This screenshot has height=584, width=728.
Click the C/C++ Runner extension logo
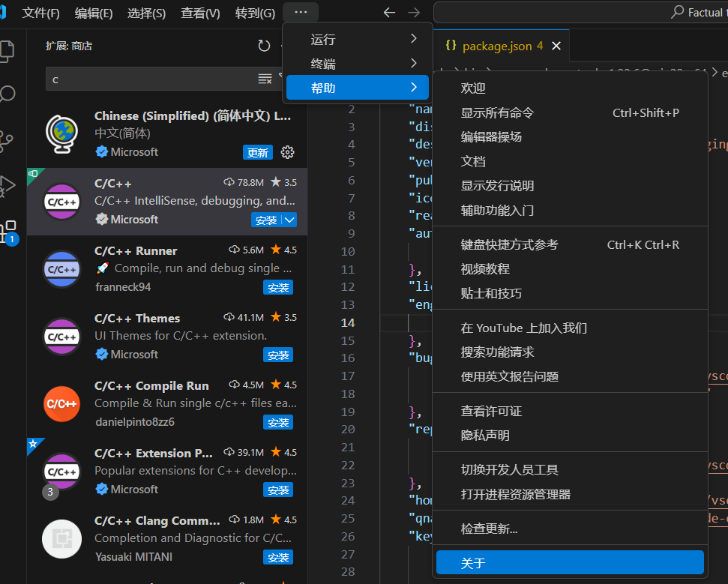pyautogui.click(x=61, y=269)
